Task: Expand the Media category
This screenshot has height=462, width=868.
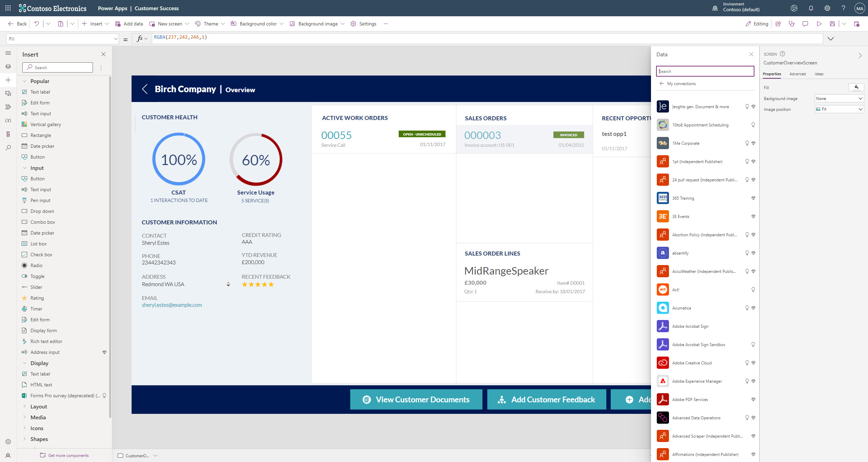Action: pyautogui.click(x=25, y=417)
